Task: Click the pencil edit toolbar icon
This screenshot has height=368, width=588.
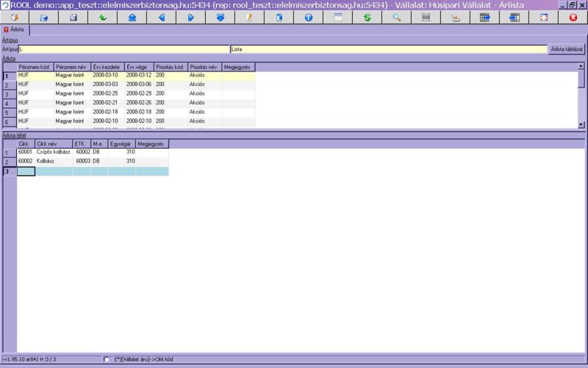Action: 250,17
